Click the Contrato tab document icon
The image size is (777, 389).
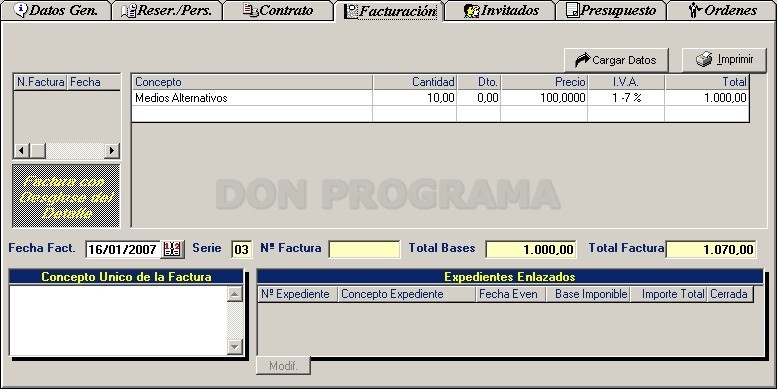250,10
